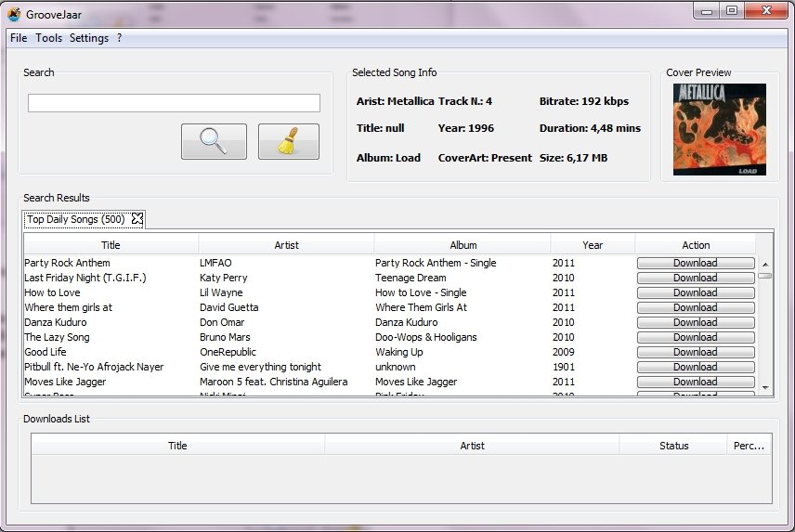
Task: Click the broom clear button
Action: pyautogui.click(x=289, y=141)
